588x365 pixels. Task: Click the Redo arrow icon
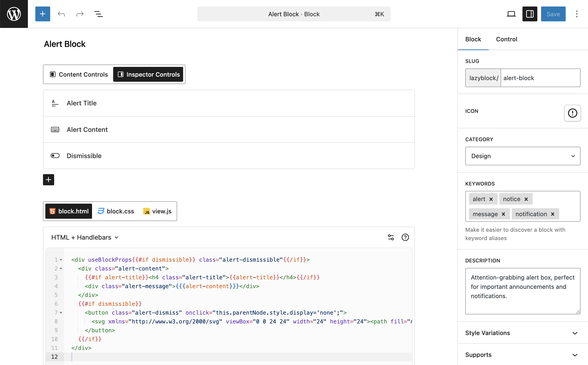pyautogui.click(x=80, y=14)
